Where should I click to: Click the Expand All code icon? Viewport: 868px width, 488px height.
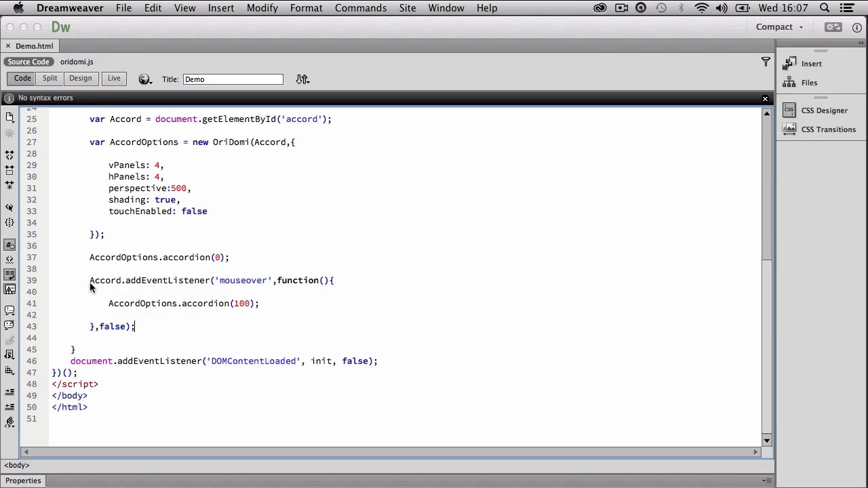click(9, 185)
